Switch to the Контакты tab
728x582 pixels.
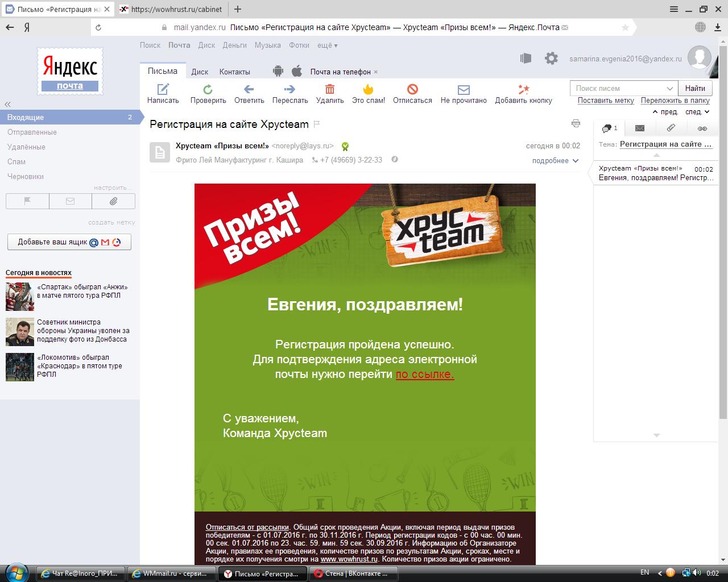[235, 72]
